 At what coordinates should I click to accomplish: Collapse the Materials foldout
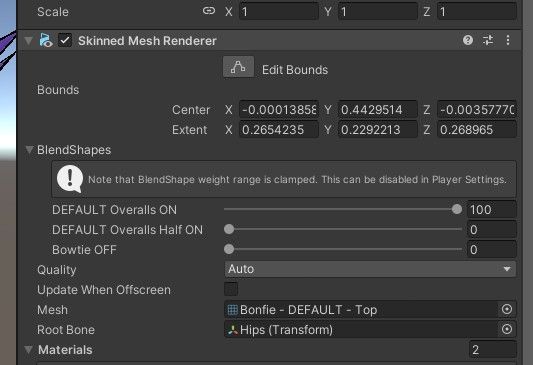(29, 349)
